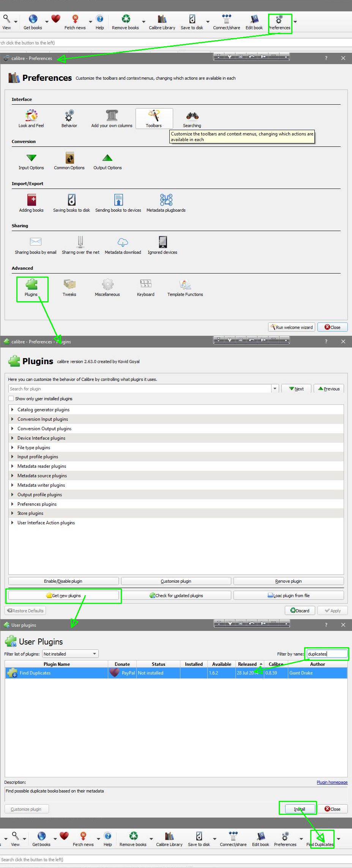Viewport: 352px width, 868px height.
Task: Click Load plugin from file
Action: click(289, 595)
